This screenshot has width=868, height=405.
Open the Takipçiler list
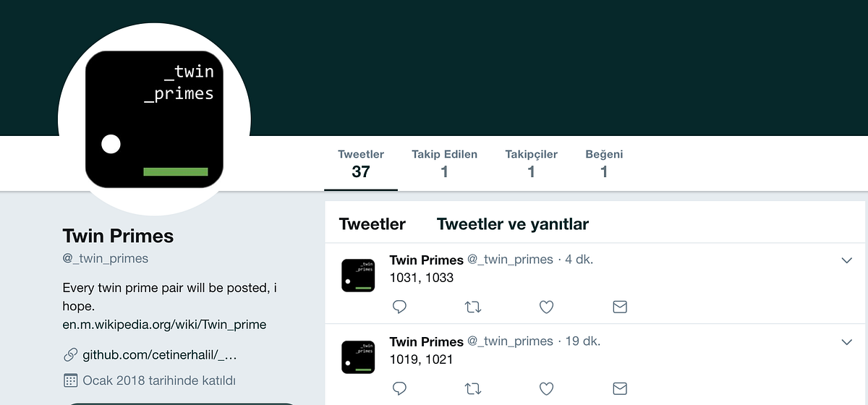tap(531, 163)
